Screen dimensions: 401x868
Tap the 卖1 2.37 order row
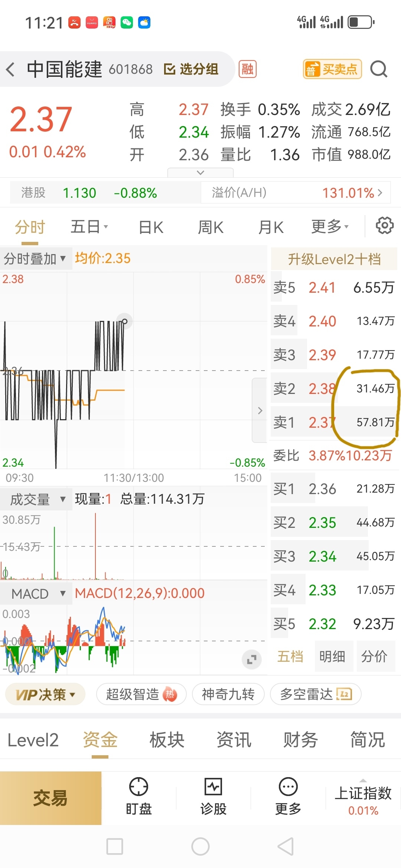point(334,423)
